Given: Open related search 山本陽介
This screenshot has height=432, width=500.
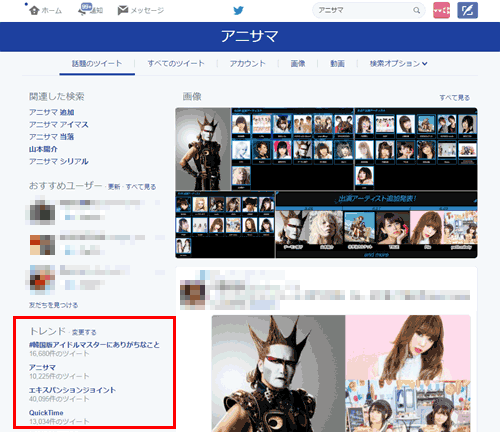Looking at the screenshot, I should click(43, 149).
